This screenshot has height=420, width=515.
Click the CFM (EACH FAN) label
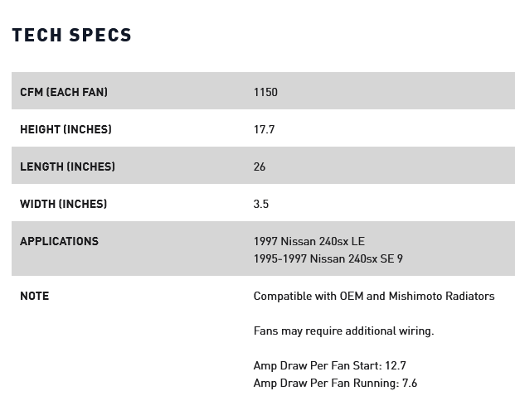coord(64,92)
